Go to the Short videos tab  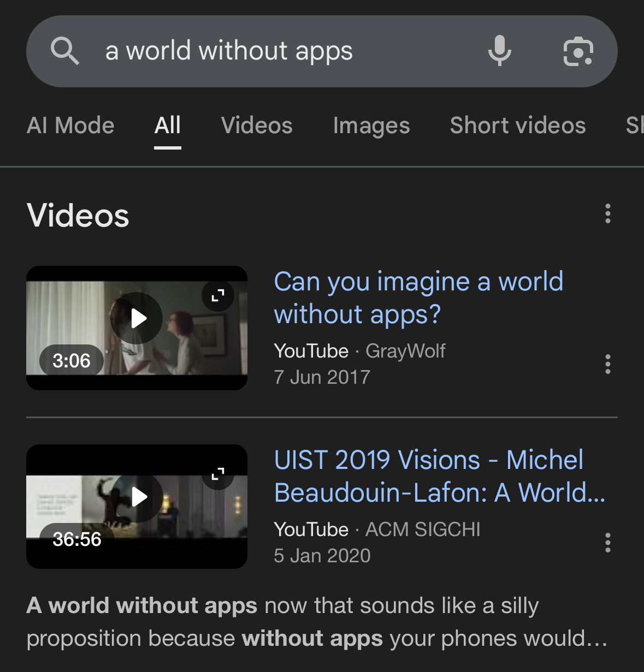pyautogui.click(x=517, y=126)
